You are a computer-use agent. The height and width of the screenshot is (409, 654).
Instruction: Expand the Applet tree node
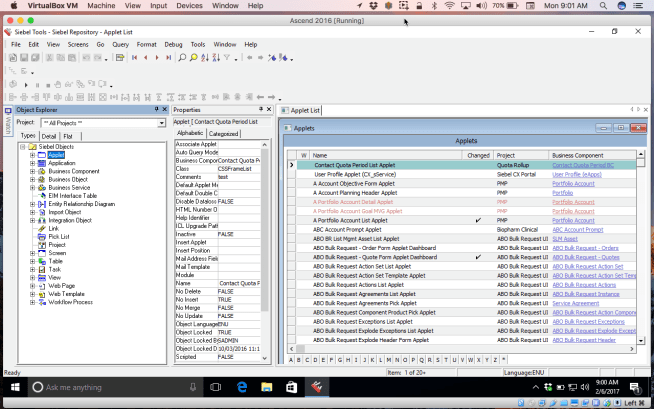(33, 155)
